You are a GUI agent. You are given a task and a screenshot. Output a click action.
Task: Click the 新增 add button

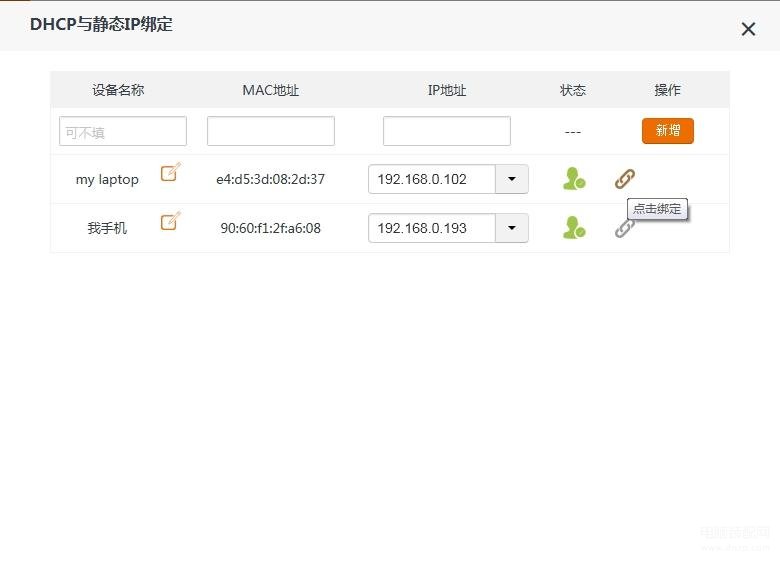[668, 131]
